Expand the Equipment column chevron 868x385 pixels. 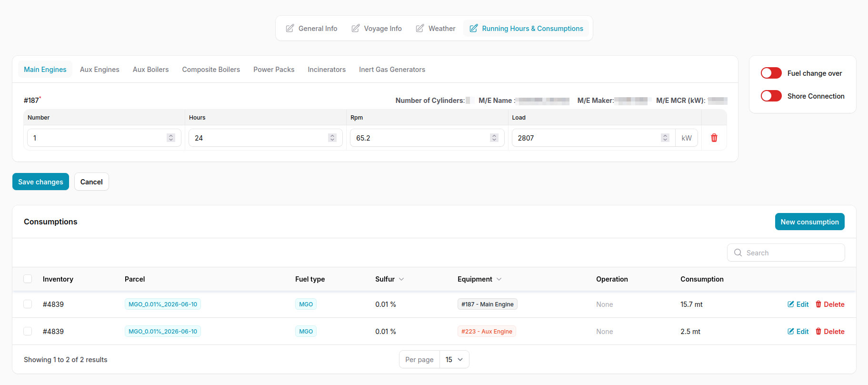(499, 279)
